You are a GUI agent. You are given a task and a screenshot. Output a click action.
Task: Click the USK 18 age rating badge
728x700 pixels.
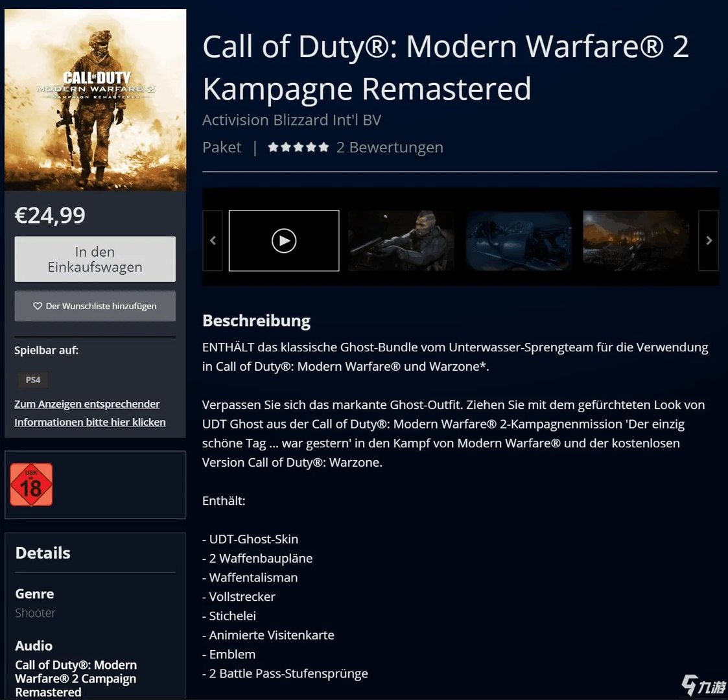(x=31, y=485)
